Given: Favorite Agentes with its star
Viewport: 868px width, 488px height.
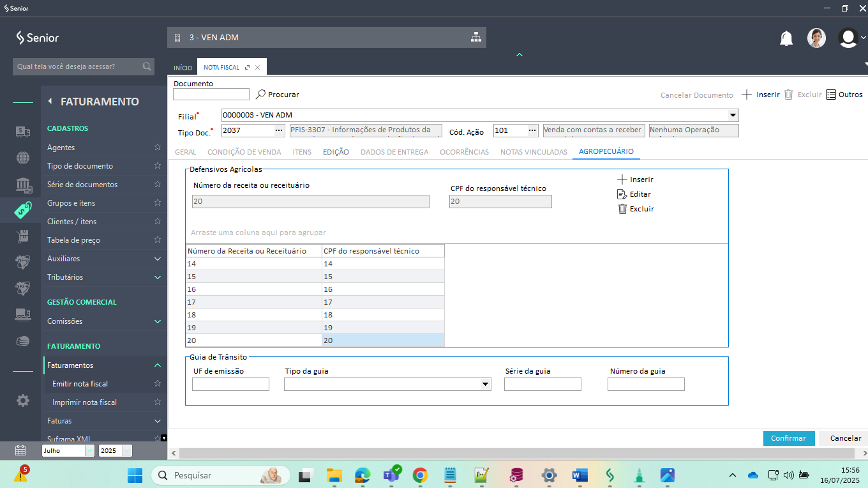Looking at the screenshot, I should [158, 148].
